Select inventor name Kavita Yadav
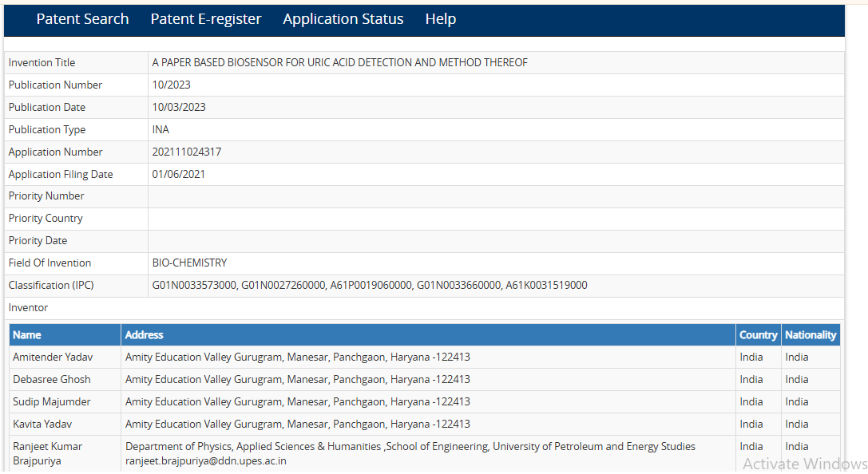The height and width of the screenshot is (474, 868). point(42,425)
